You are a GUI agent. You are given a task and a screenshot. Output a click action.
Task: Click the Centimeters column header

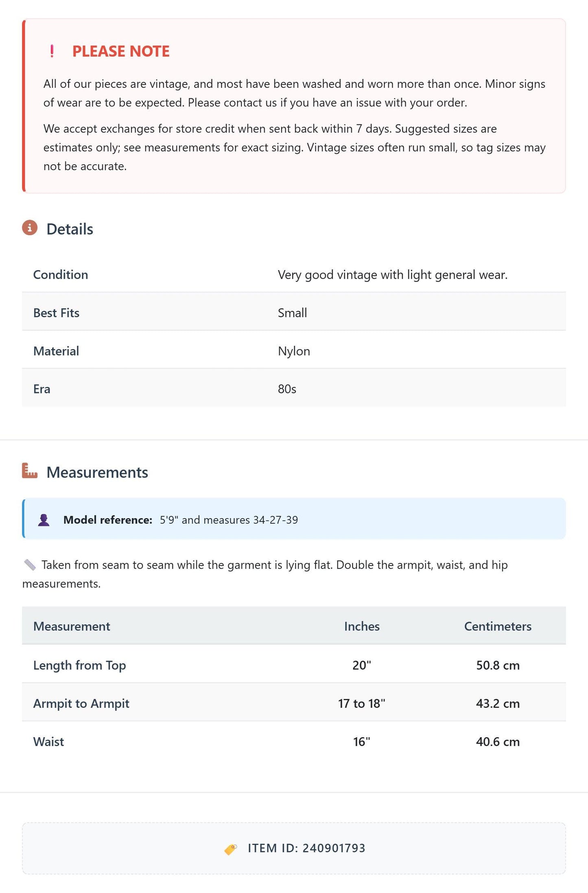[498, 626]
